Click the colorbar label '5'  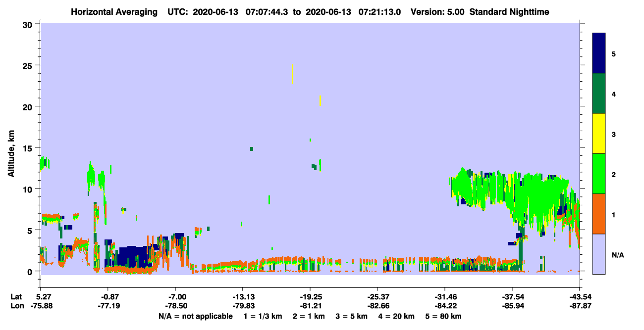(613, 53)
